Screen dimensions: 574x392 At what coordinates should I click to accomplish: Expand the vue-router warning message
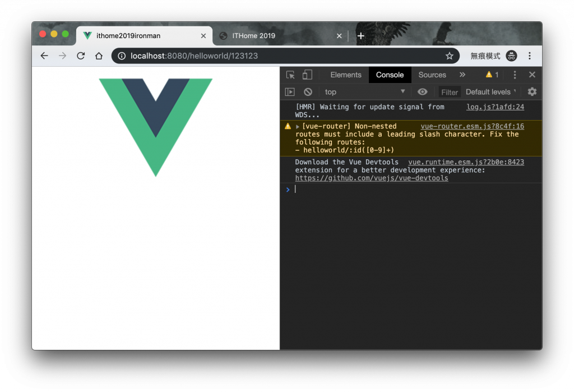(297, 127)
